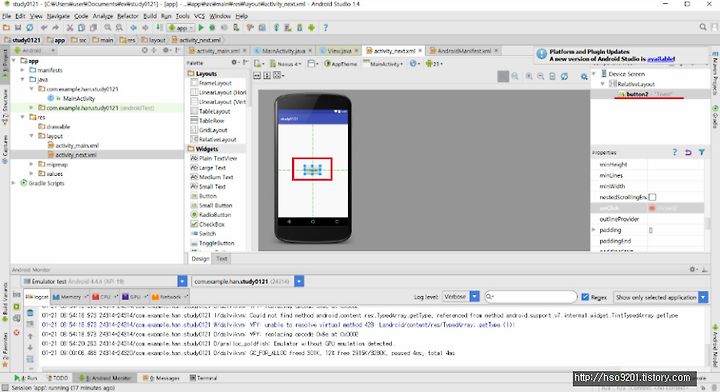Click the logcat search input field
Viewport: 720px width, 392px height.
click(531, 297)
